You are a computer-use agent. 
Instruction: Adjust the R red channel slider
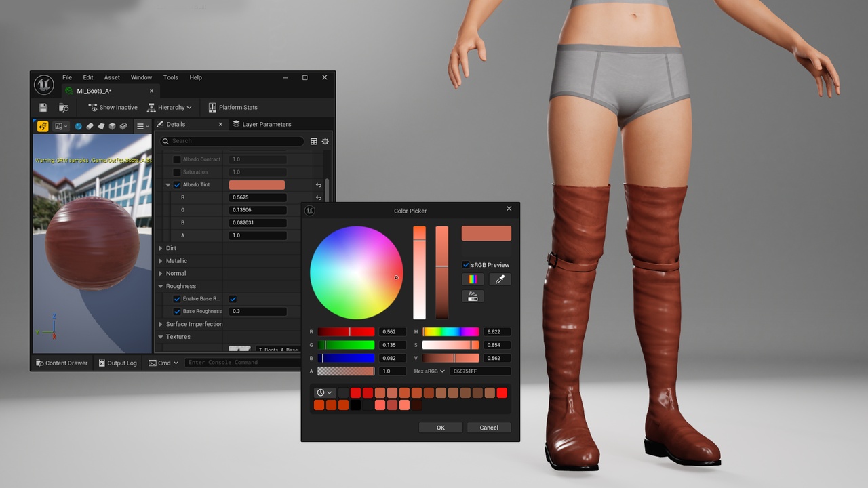tap(346, 332)
